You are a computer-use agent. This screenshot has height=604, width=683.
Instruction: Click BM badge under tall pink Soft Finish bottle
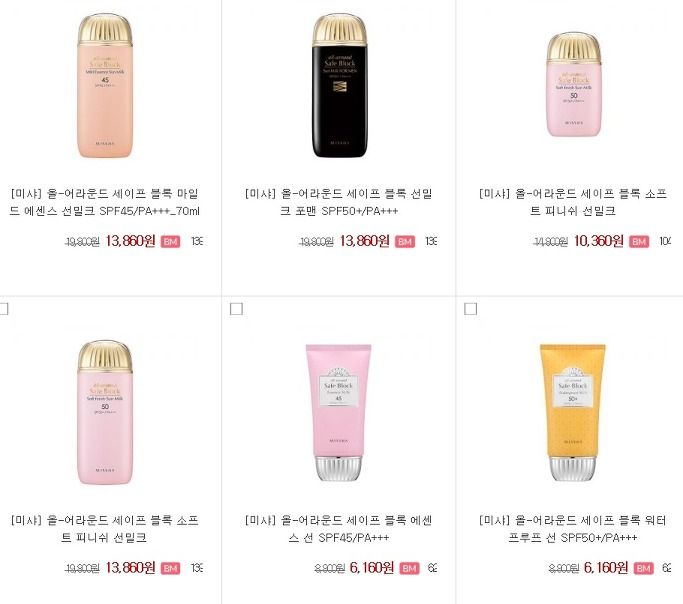point(170,568)
